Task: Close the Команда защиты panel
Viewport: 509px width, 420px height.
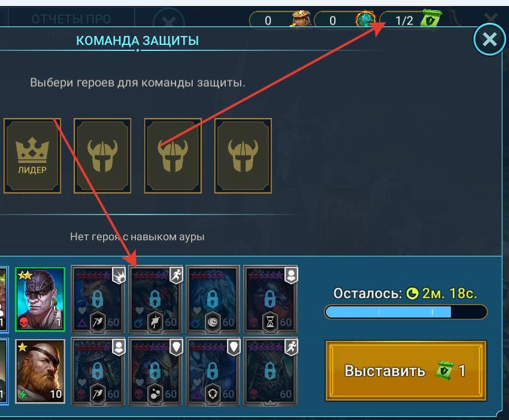Action: click(489, 40)
